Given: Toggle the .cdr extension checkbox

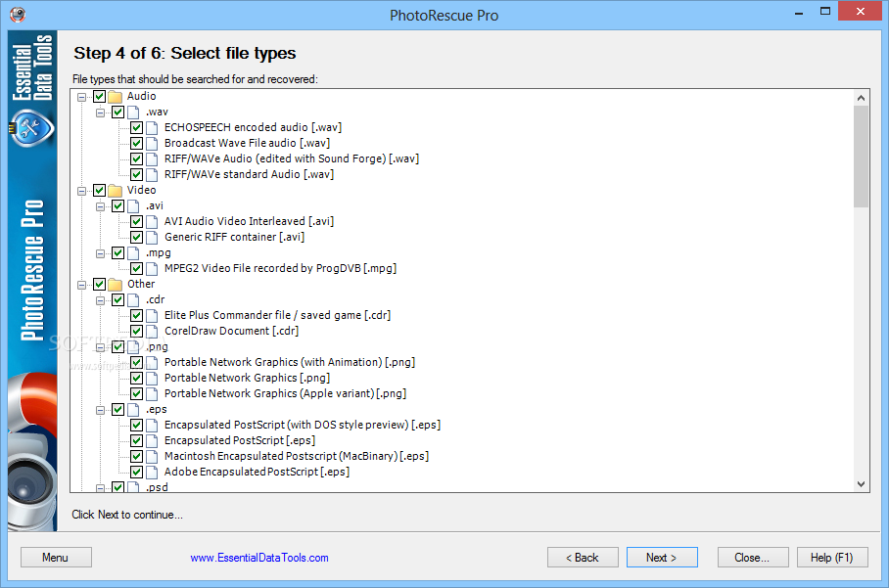Looking at the screenshot, I should click(x=117, y=300).
